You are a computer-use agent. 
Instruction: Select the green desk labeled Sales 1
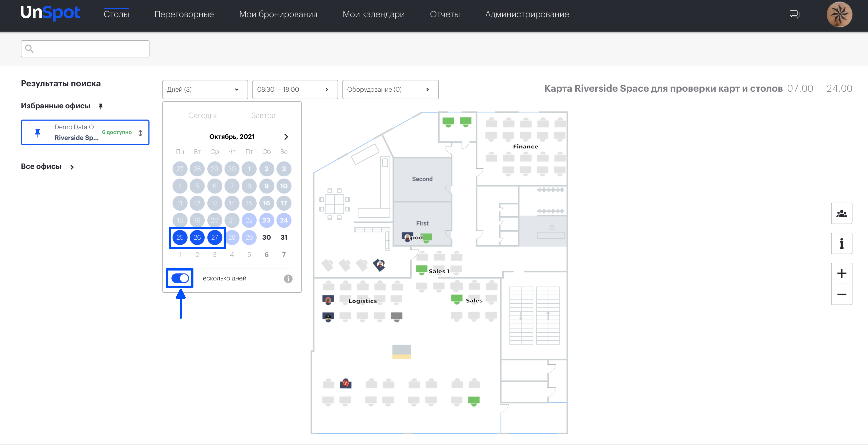pos(422,270)
